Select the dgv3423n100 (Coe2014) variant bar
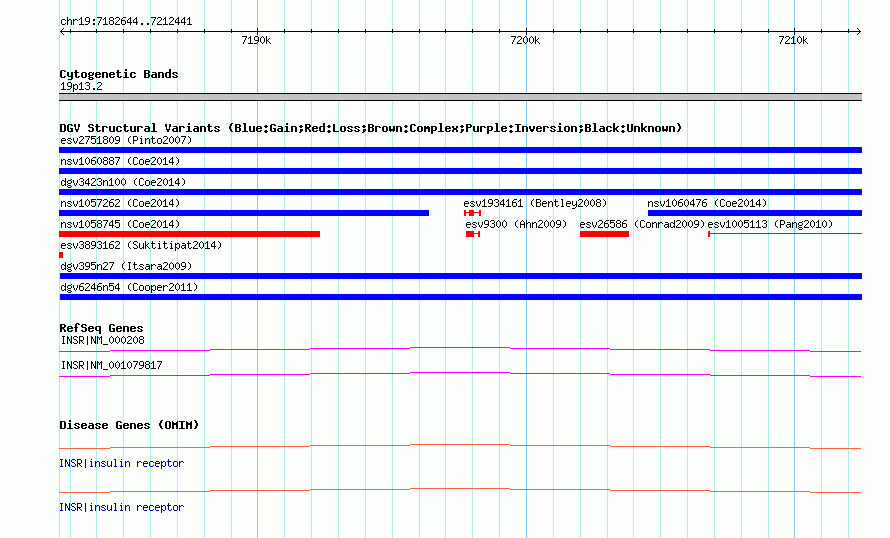Screen dimensions: 890x538 [x=460, y=192]
